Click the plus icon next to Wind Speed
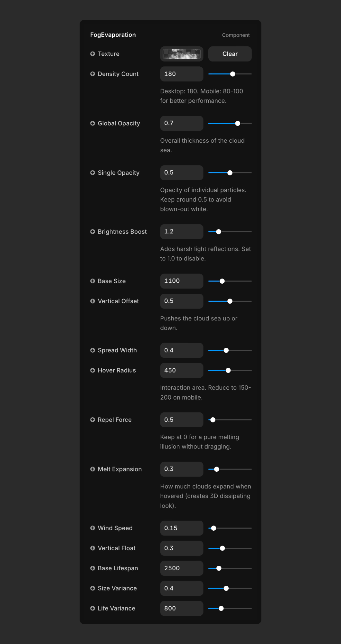Screen dimensions: 341x644 coord(93,528)
